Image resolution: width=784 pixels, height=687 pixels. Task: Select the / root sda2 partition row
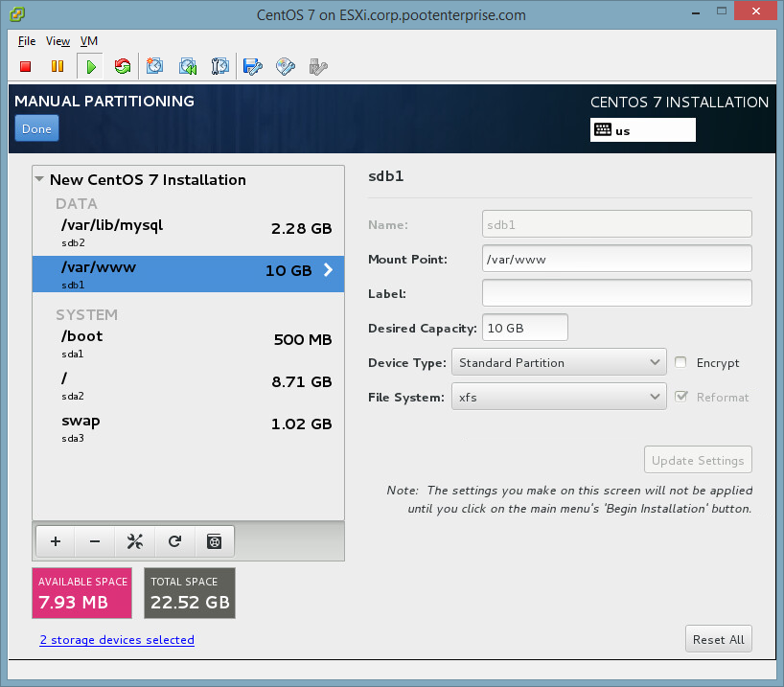189,386
